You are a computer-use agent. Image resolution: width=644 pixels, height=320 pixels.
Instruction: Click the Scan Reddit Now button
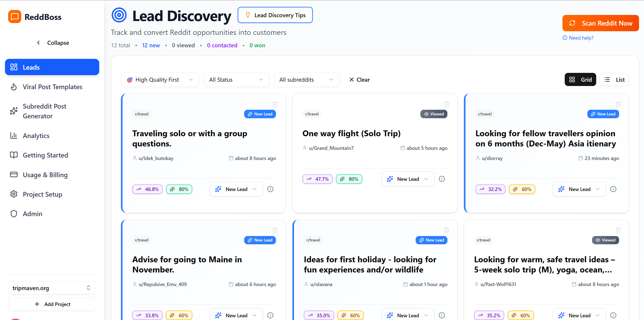coord(601,23)
